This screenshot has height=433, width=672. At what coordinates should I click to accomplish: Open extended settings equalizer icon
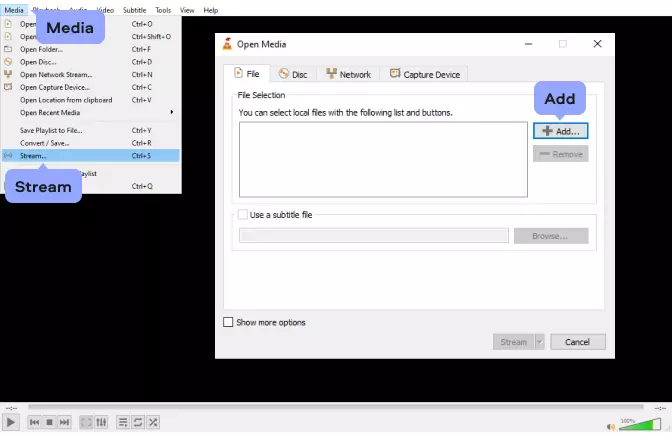point(101,422)
